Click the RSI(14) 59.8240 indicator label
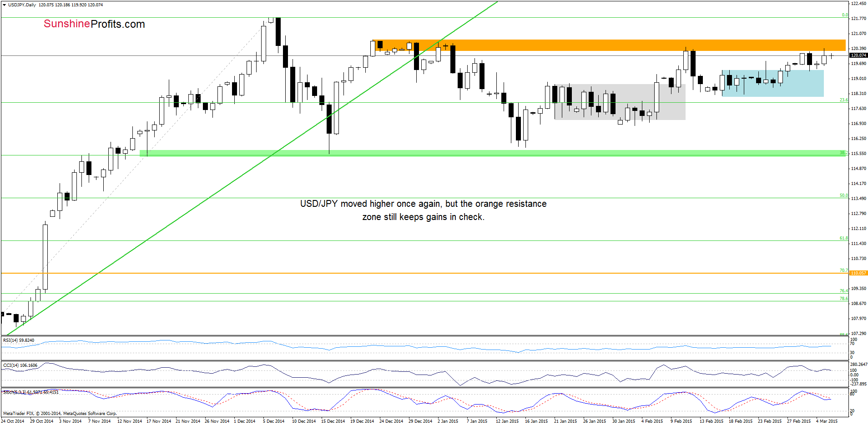The image size is (868, 425). click(x=19, y=340)
